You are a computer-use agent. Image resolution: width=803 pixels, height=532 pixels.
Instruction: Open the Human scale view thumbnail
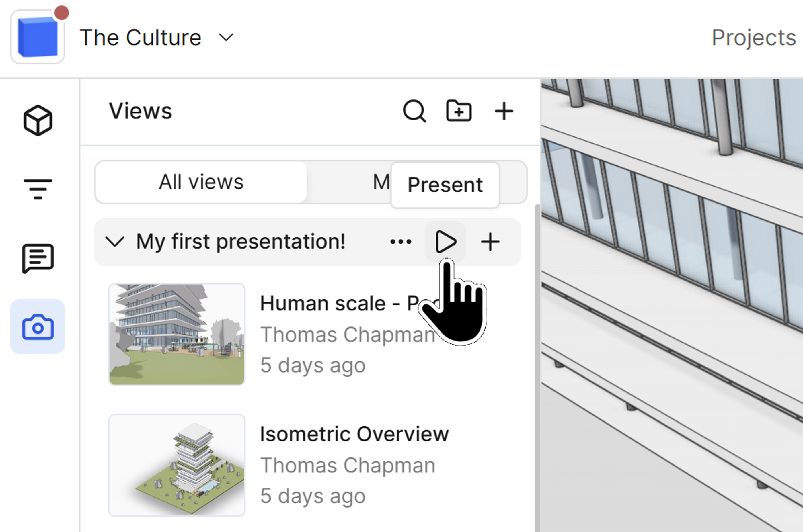click(x=176, y=334)
